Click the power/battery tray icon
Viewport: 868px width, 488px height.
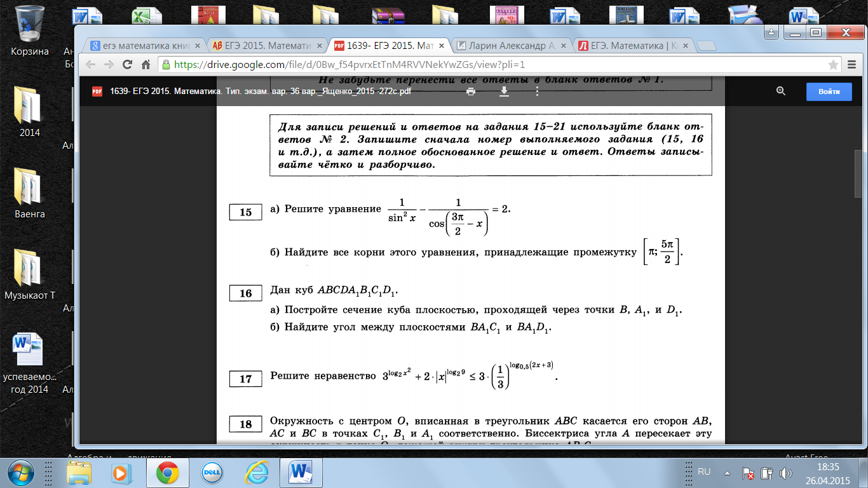pyautogui.click(x=766, y=473)
